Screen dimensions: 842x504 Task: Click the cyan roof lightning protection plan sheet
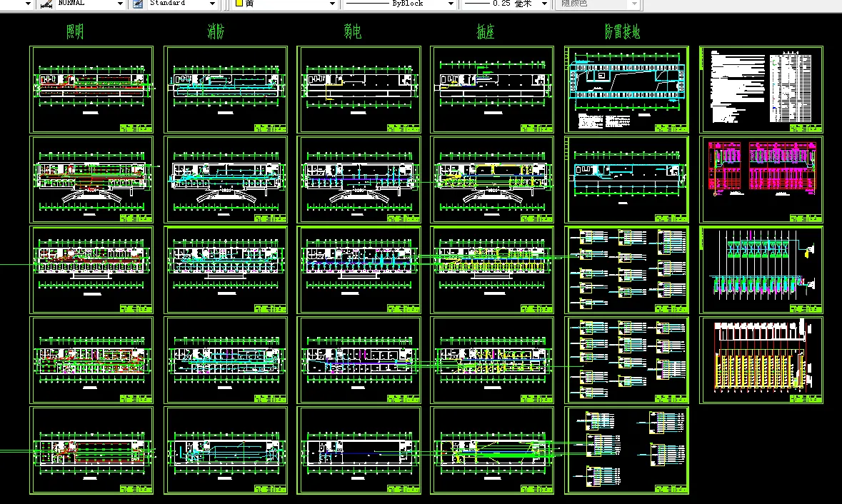click(x=626, y=90)
